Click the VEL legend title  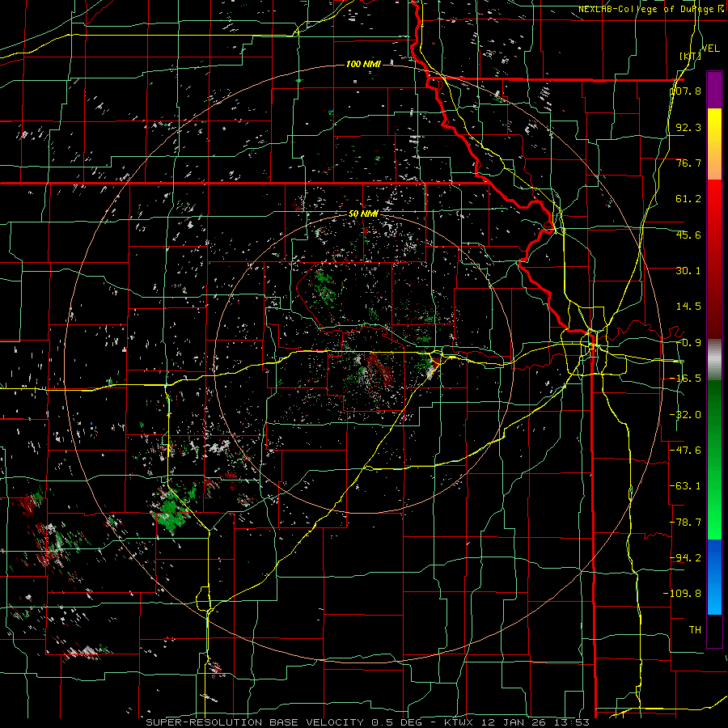click(x=711, y=48)
